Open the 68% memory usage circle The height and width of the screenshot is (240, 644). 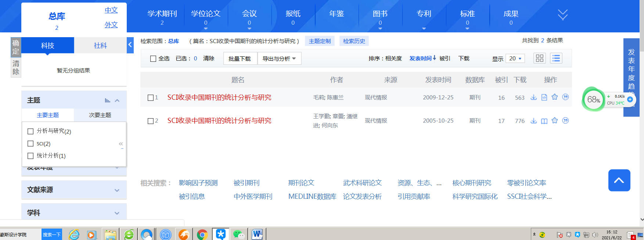coord(593,99)
